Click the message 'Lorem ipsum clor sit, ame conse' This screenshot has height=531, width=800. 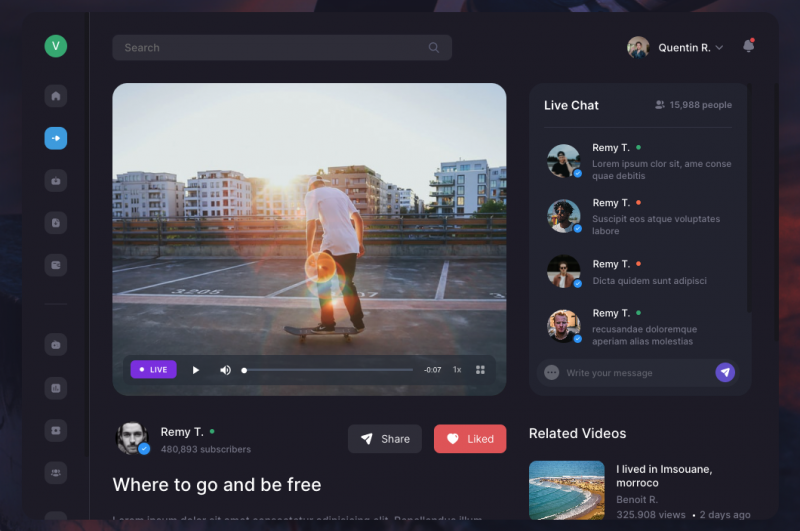(x=662, y=169)
